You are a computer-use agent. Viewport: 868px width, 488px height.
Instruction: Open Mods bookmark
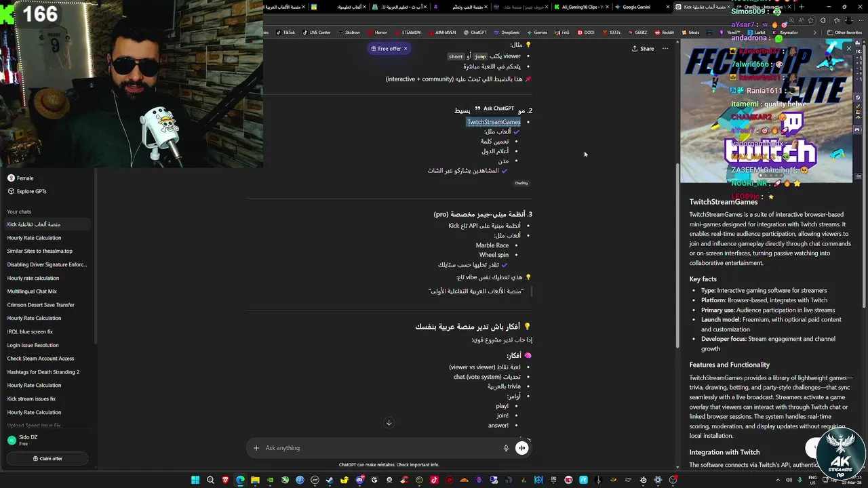[690, 33]
